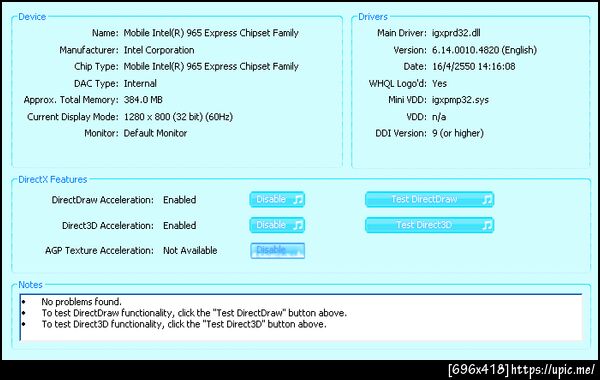Click music note icon on Direct3D Disable button
Viewport: 600px width, 380px height.
pyautogui.click(x=298, y=225)
